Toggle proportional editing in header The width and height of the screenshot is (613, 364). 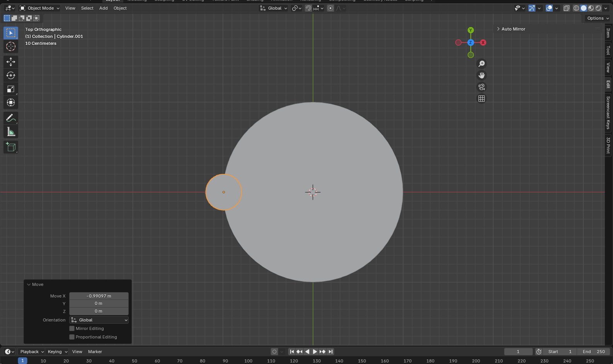click(x=330, y=8)
